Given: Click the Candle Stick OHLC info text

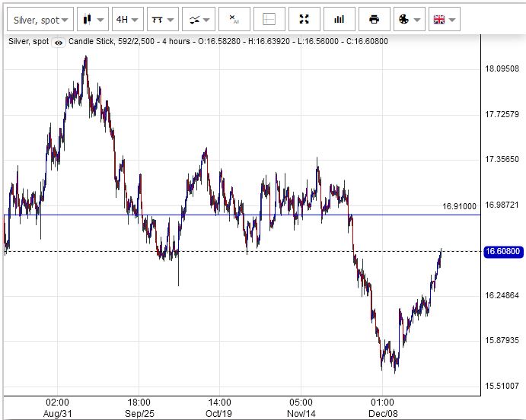Looking at the screenshot, I should coord(228,42).
